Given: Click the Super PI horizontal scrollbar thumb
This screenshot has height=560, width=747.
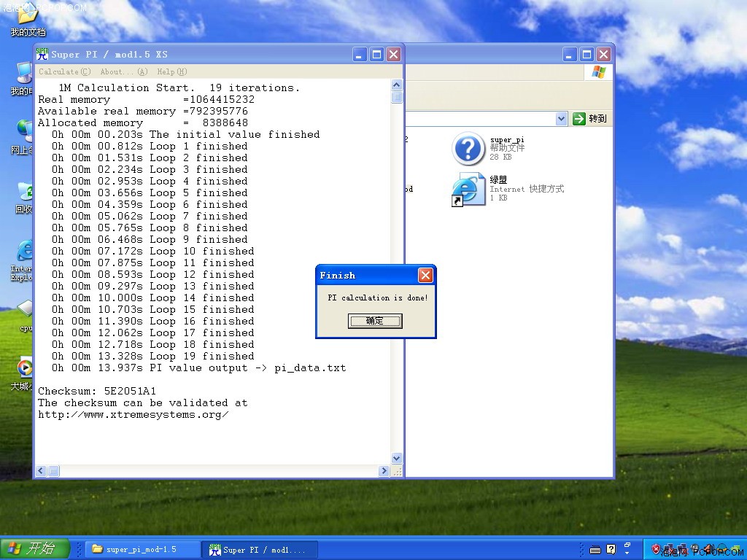Looking at the screenshot, I should [x=53, y=471].
